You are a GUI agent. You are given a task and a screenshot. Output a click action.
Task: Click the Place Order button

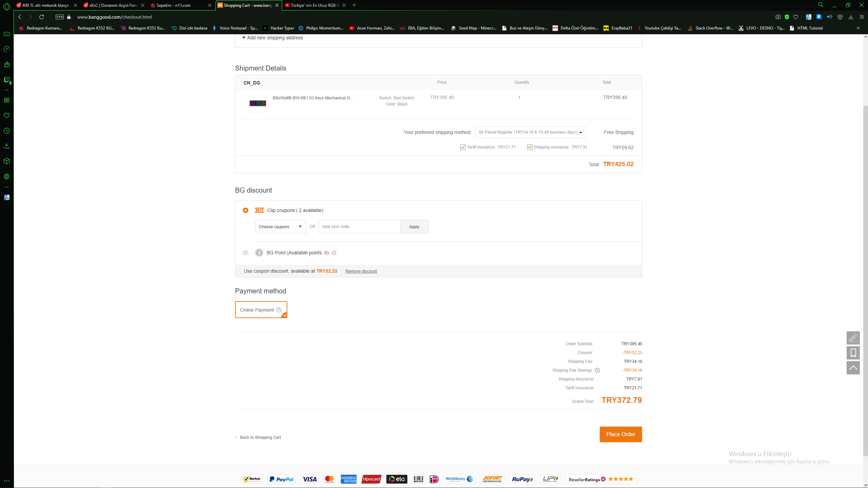620,434
